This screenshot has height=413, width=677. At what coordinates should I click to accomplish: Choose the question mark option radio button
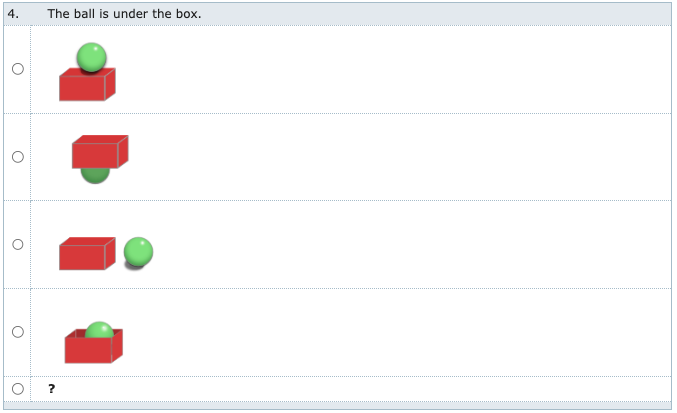[18, 389]
